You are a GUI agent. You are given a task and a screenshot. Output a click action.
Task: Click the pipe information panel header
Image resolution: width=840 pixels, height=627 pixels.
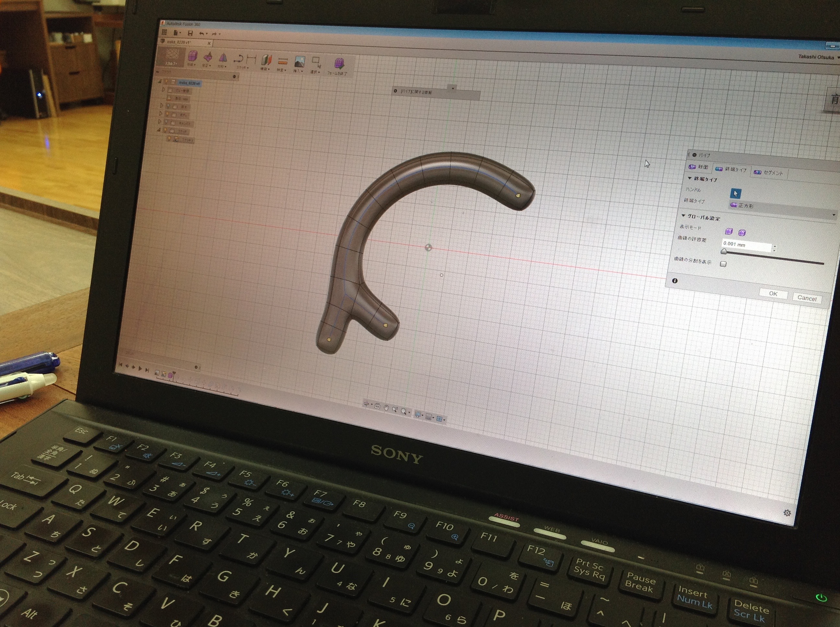[x=436, y=93]
